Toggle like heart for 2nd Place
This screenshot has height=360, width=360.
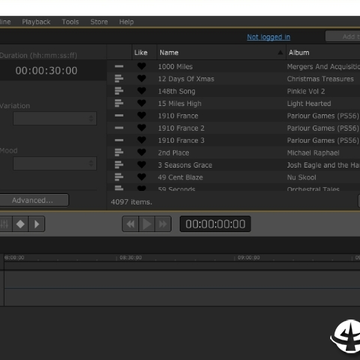click(142, 153)
